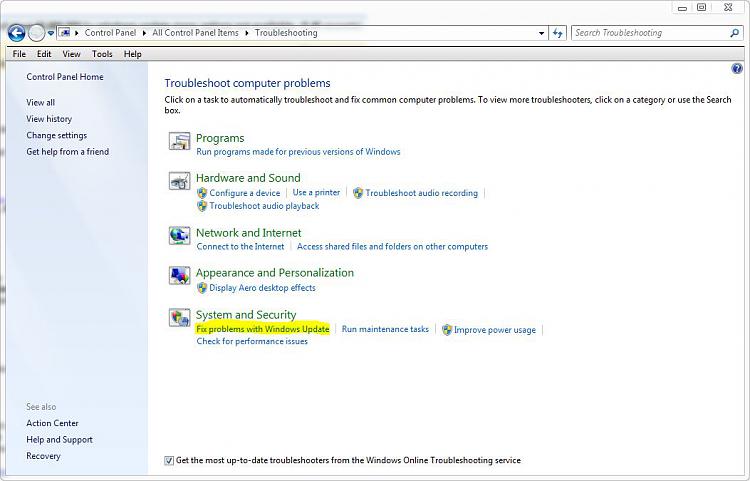This screenshot has height=481, width=750.
Task: Click shield icon beside Display Aero desktop effects
Action: (x=202, y=288)
